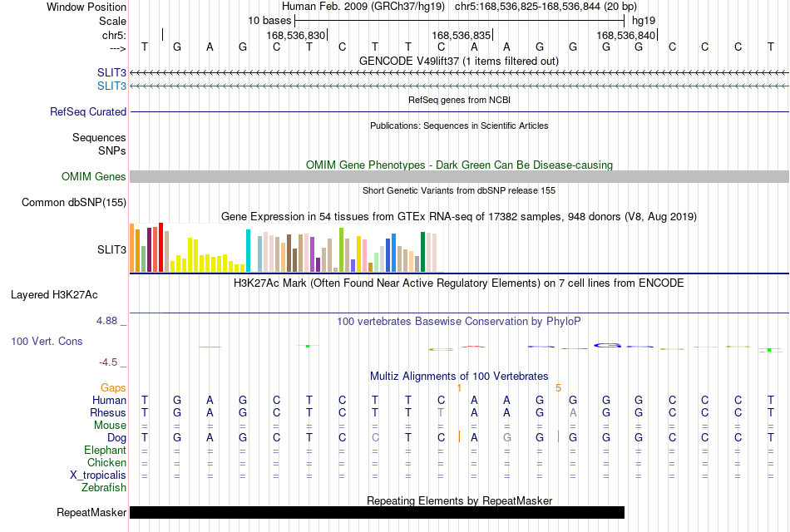Click the tall red bar in GTEx chart
The width and height of the screenshot is (790, 532).
tap(160, 248)
